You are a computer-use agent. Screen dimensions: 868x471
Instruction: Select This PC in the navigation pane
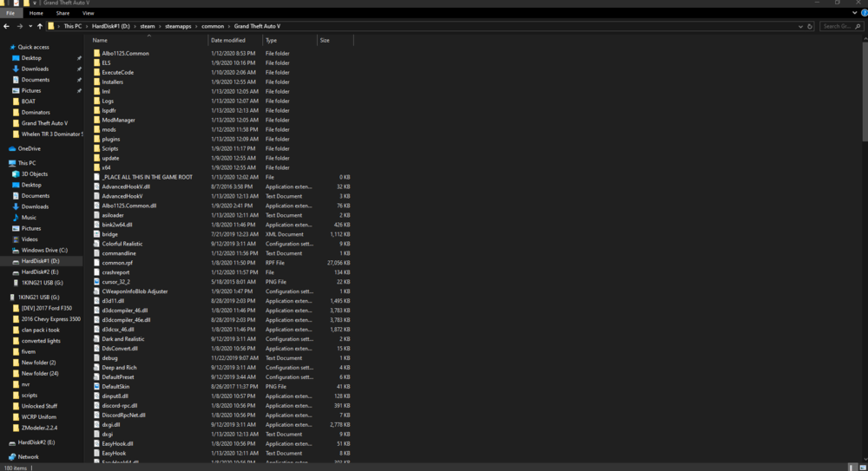click(27, 163)
